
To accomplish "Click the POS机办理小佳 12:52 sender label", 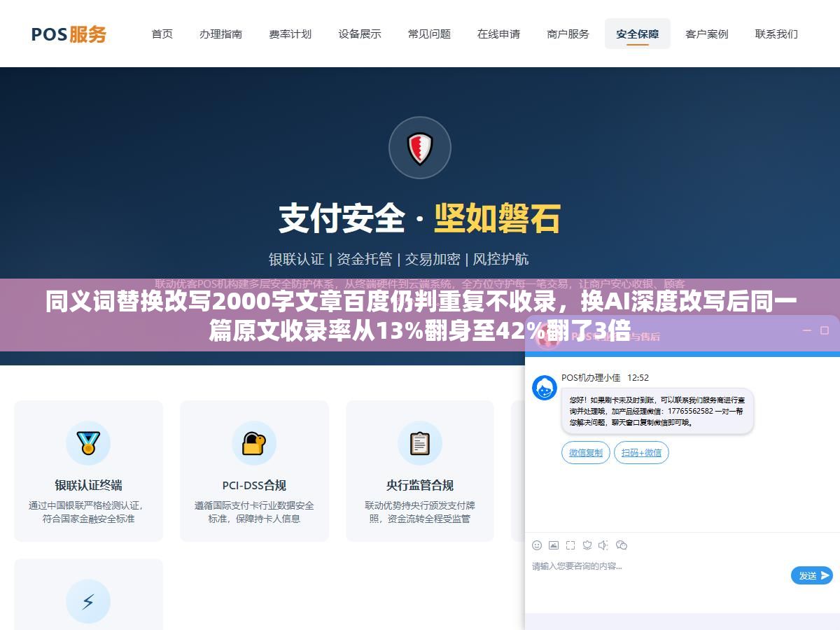I will pyautogui.click(x=605, y=377).
